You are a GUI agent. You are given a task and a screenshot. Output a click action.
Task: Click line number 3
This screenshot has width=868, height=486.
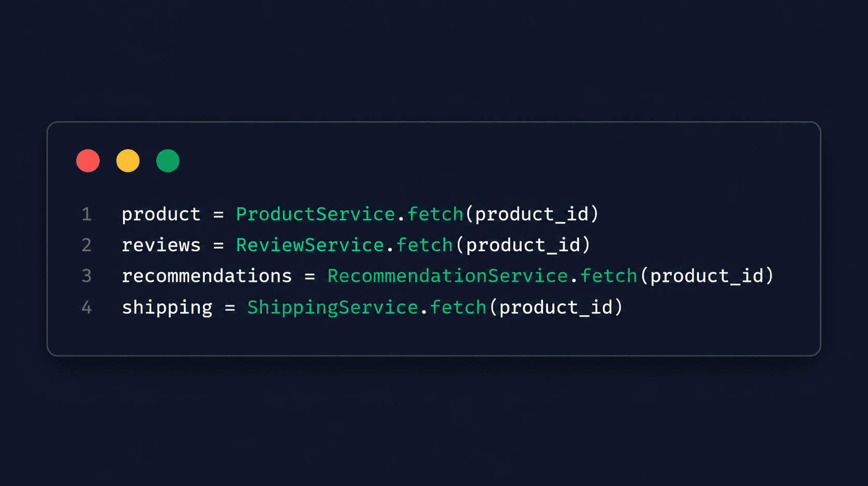(86, 276)
